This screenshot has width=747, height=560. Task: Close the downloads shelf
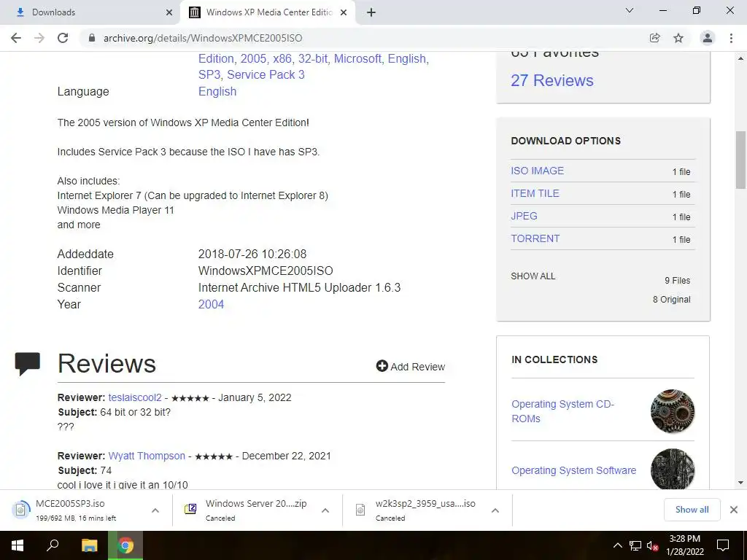[734, 510]
